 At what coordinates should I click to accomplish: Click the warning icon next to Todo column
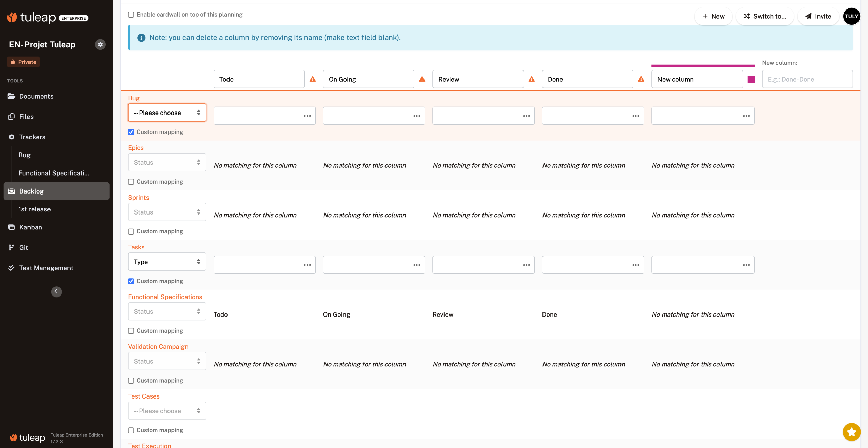313,79
